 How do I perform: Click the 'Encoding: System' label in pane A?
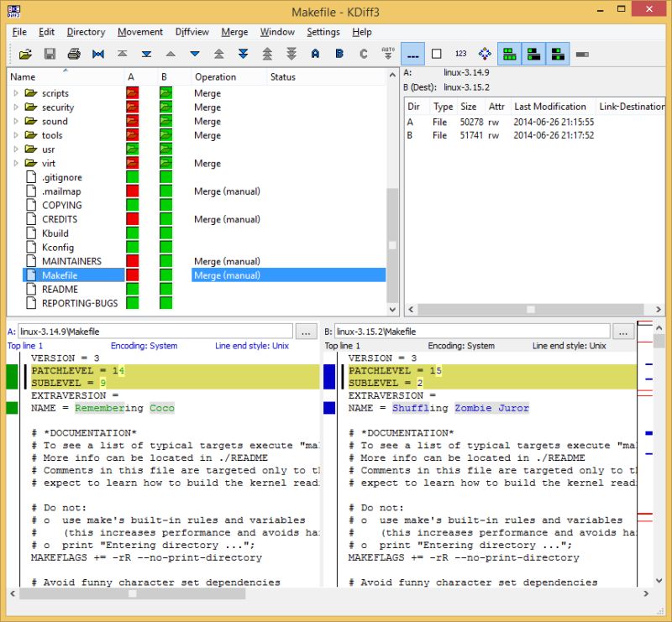click(x=144, y=346)
